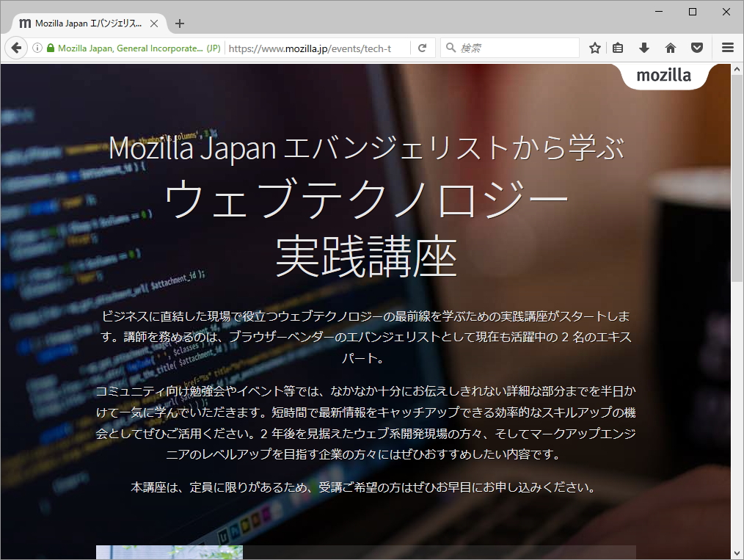This screenshot has height=560, width=744.
Task: Click the scrollbar down arrow
Action: point(737,554)
